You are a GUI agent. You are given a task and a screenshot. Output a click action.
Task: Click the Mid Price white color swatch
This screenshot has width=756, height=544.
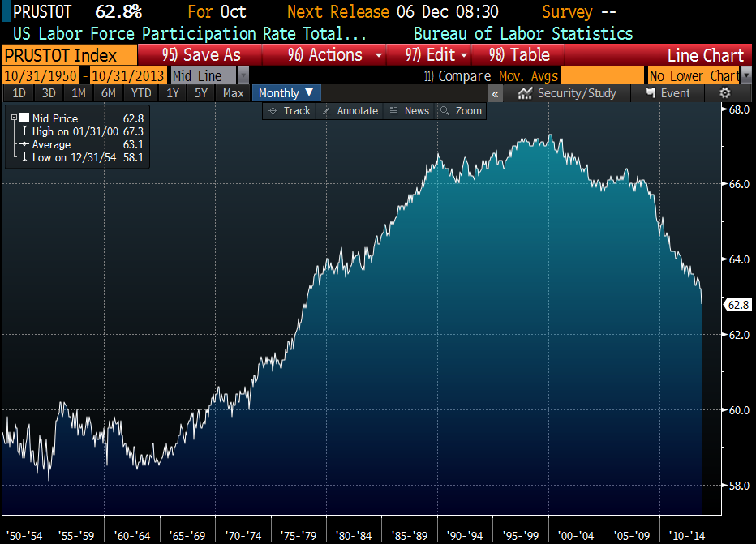click(24, 118)
